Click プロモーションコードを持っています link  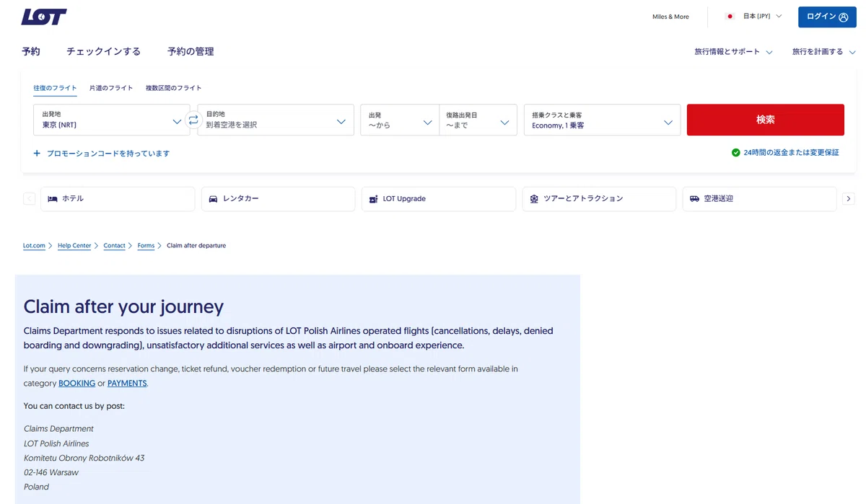(108, 154)
